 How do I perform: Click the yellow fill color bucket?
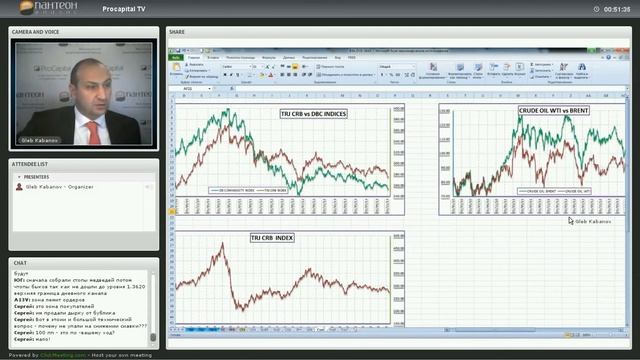262,75
